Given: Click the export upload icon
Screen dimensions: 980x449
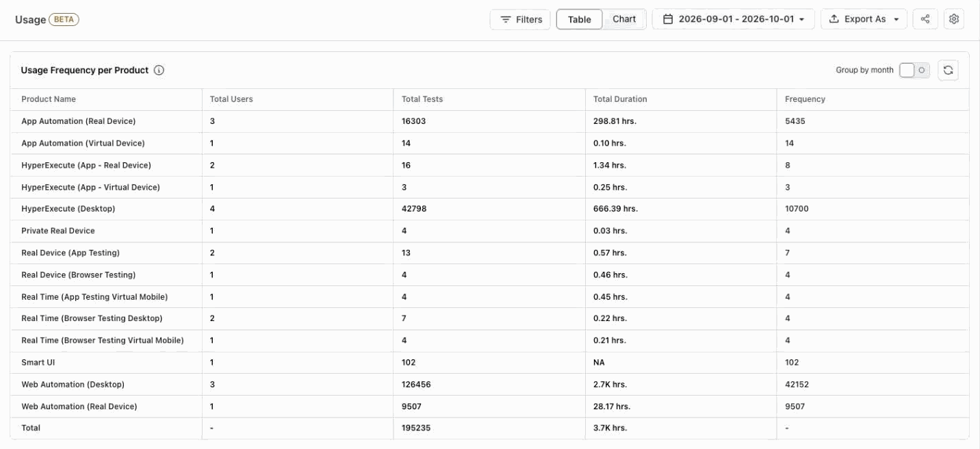Looking at the screenshot, I should tap(834, 19).
